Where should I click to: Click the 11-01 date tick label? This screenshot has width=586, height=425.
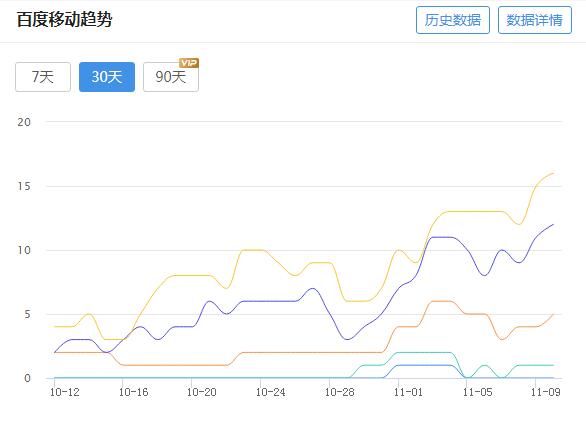click(x=408, y=392)
